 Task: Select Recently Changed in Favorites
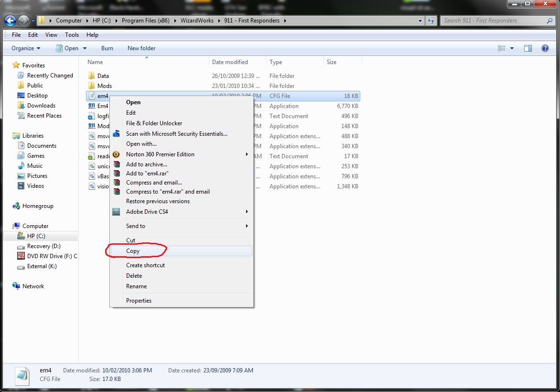tap(50, 76)
